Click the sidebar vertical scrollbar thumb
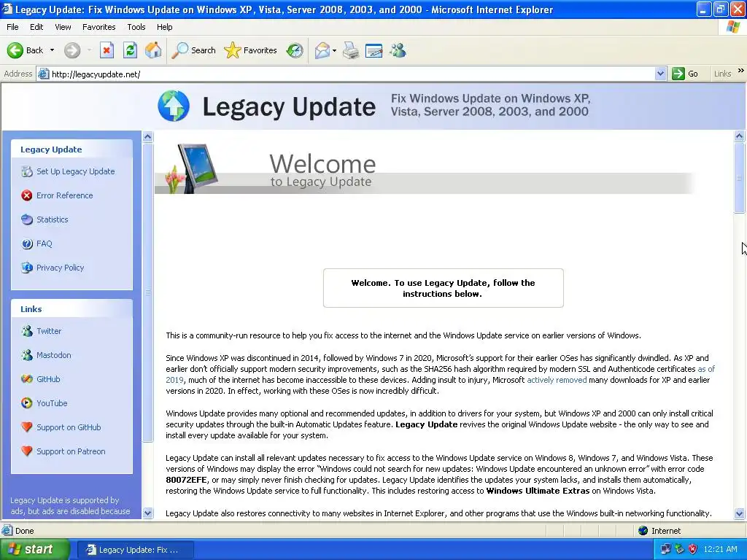This screenshot has width=747, height=560. (x=147, y=292)
